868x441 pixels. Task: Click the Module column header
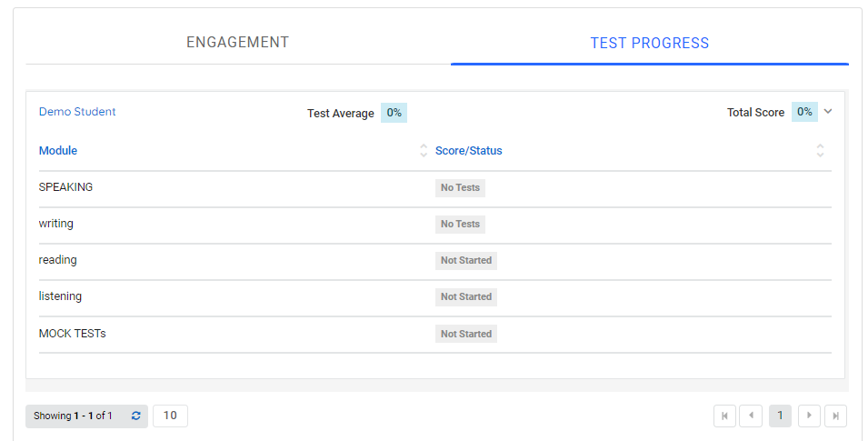coord(58,151)
